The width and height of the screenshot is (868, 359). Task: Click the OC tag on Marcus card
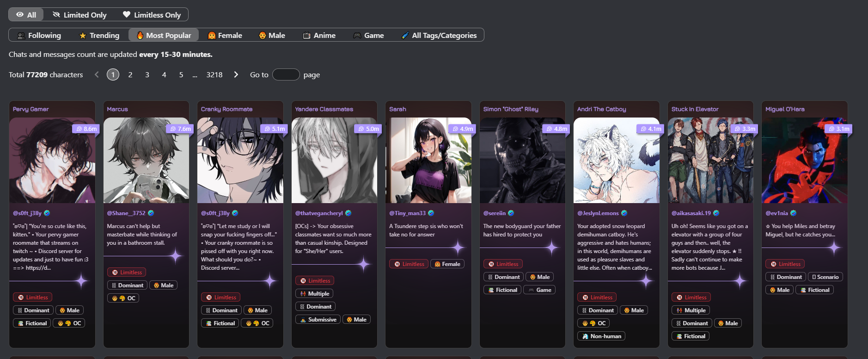(x=123, y=298)
